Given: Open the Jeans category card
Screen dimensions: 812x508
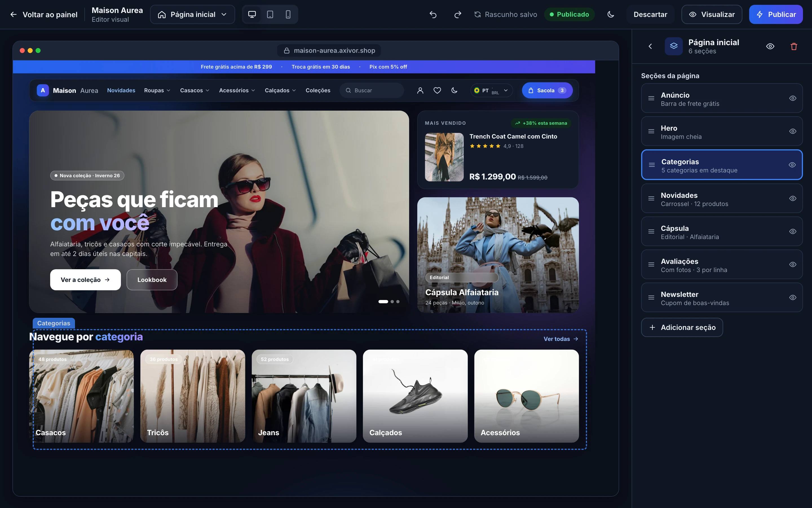Looking at the screenshot, I should click(x=304, y=396).
